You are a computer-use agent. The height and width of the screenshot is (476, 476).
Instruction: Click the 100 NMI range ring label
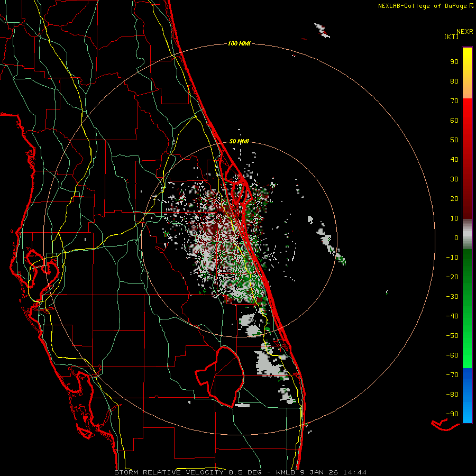pos(239,43)
